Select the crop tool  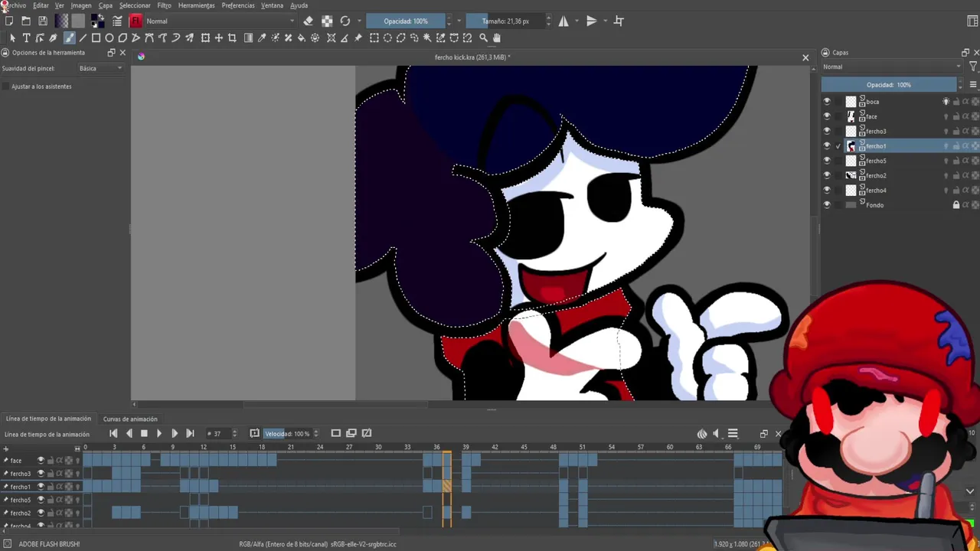tap(232, 37)
